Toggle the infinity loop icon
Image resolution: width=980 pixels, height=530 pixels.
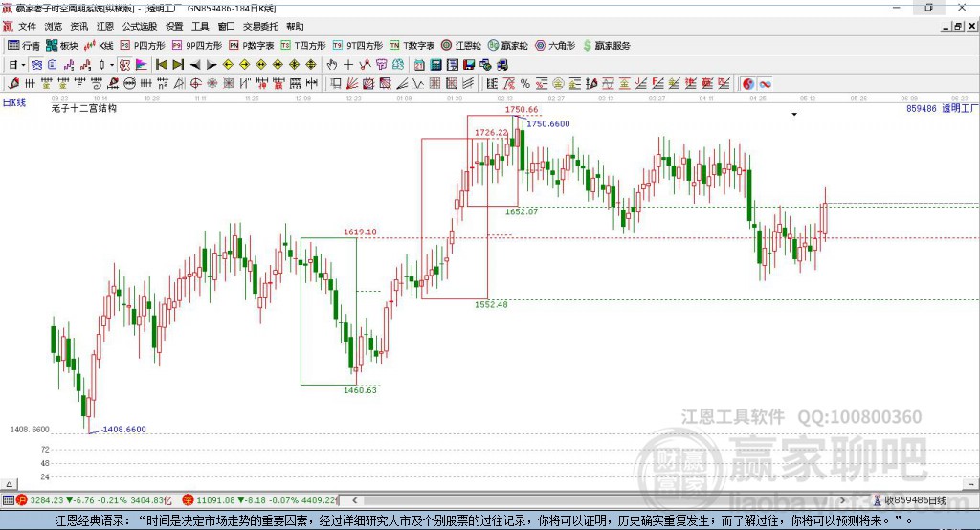pyautogui.click(x=765, y=84)
